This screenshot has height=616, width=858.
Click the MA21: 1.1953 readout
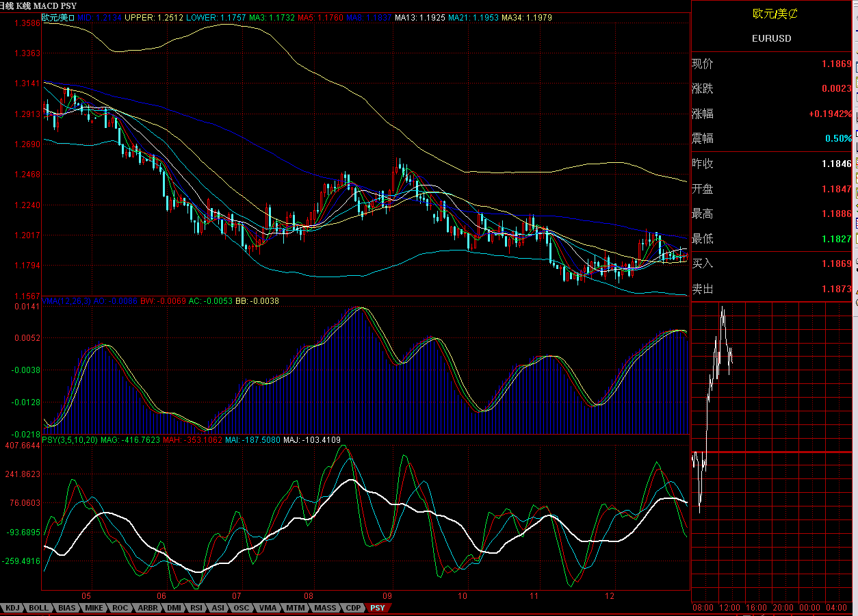click(473, 17)
